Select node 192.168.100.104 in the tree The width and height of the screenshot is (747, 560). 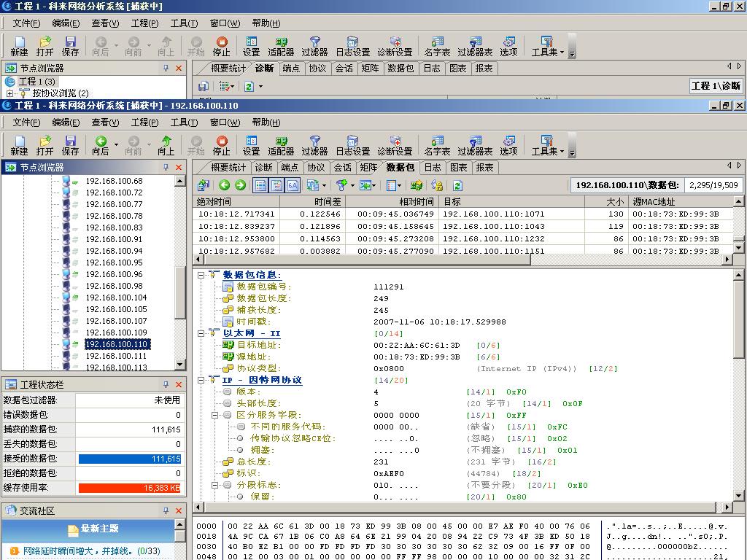116,297
